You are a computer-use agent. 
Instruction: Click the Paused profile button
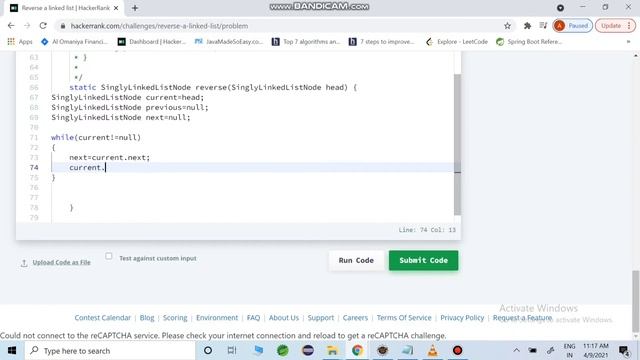click(x=572, y=26)
